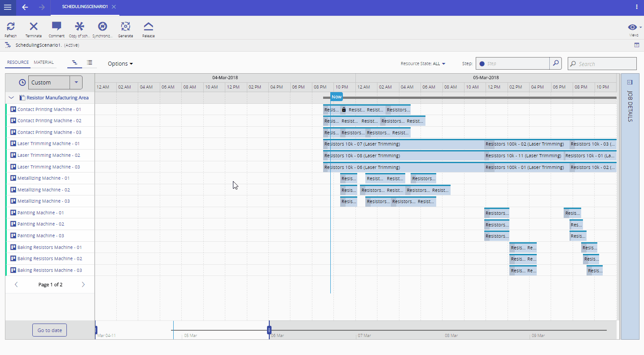
Task: Click the right handle of timeline range slider
Action: coord(269,330)
